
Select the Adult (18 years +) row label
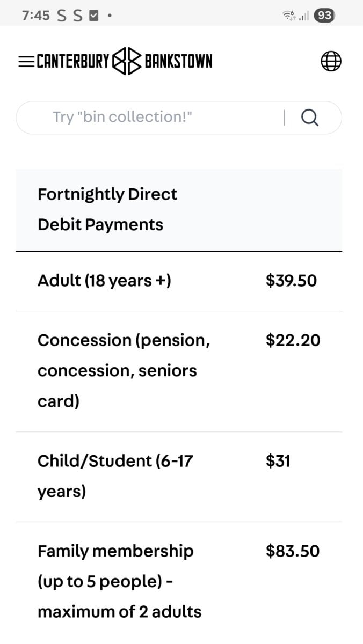coord(104,281)
